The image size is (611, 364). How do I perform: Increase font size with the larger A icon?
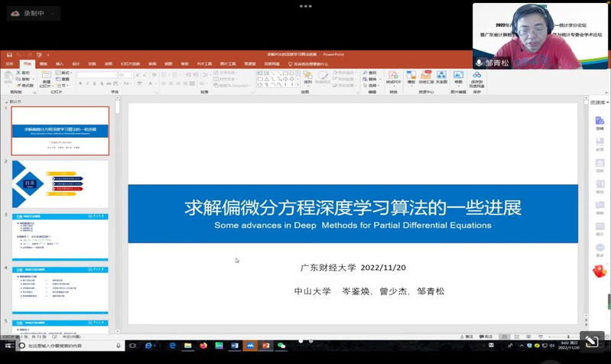[138, 74]
